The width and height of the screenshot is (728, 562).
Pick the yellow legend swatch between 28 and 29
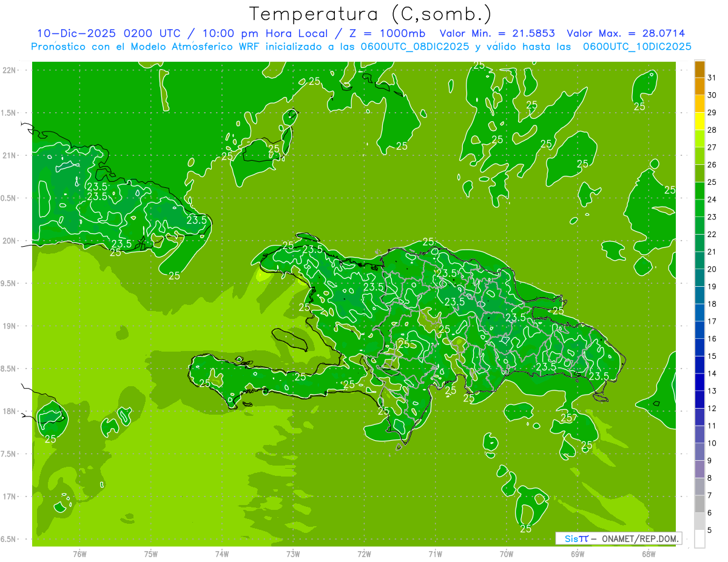699,121
